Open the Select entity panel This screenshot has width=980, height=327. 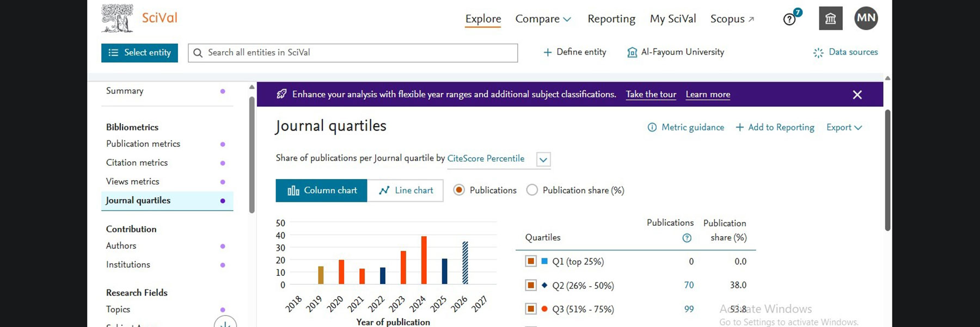[139, 53]
